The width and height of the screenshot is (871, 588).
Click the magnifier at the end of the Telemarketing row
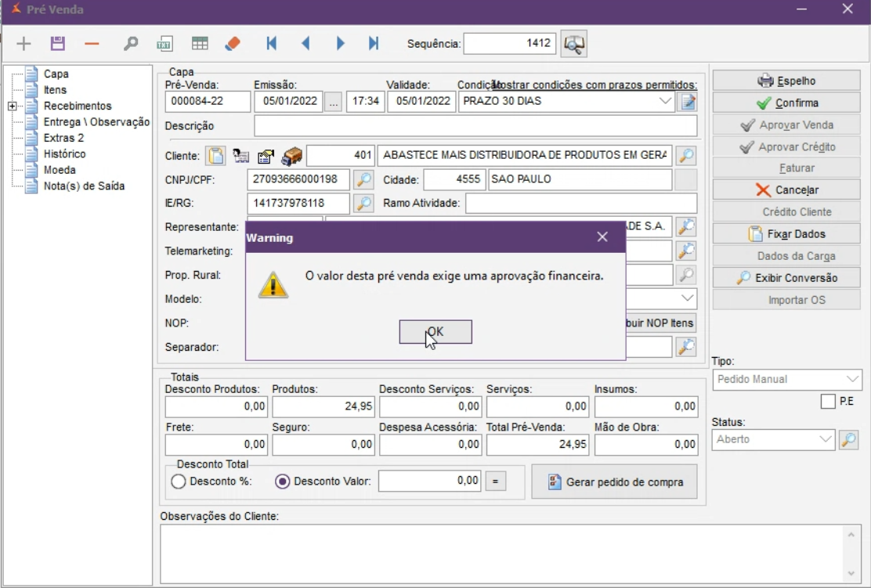[x=686, y=251]
